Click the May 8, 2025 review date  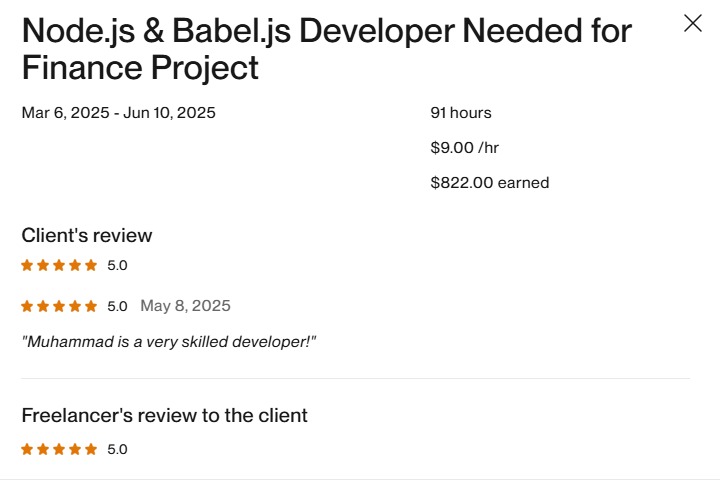tap(185, 306)
